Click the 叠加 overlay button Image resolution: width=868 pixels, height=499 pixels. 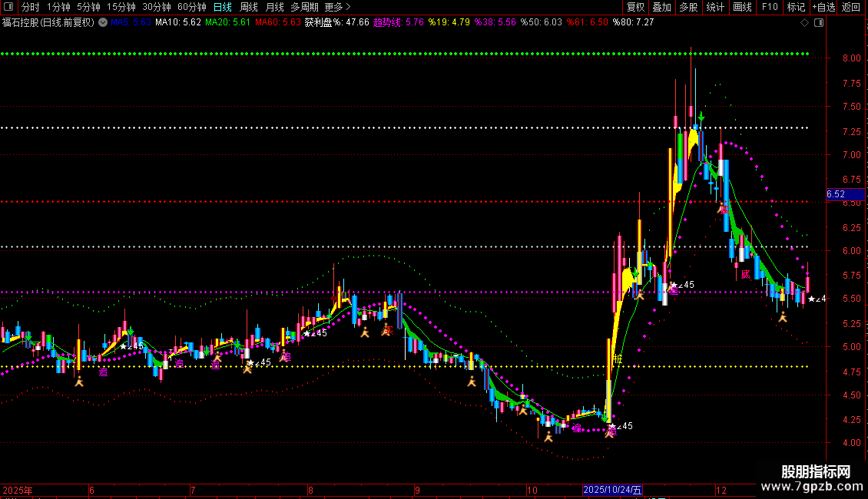pos(661,7)
